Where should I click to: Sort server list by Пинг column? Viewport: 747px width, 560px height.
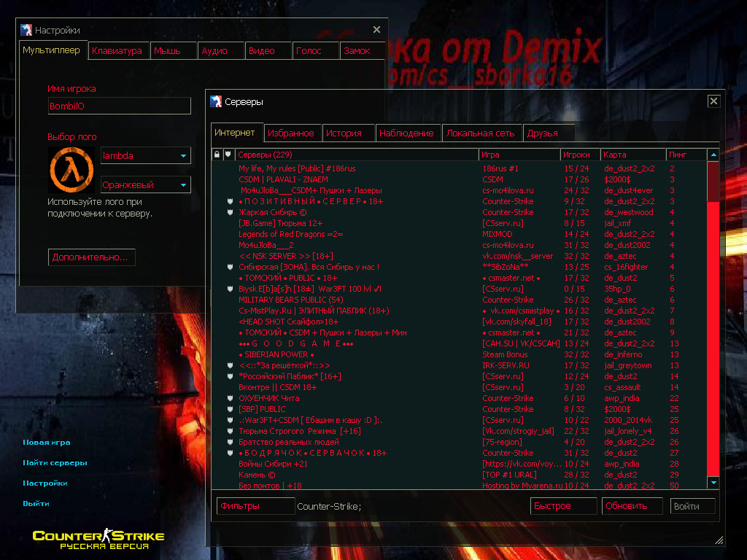(x=686, y=155)
